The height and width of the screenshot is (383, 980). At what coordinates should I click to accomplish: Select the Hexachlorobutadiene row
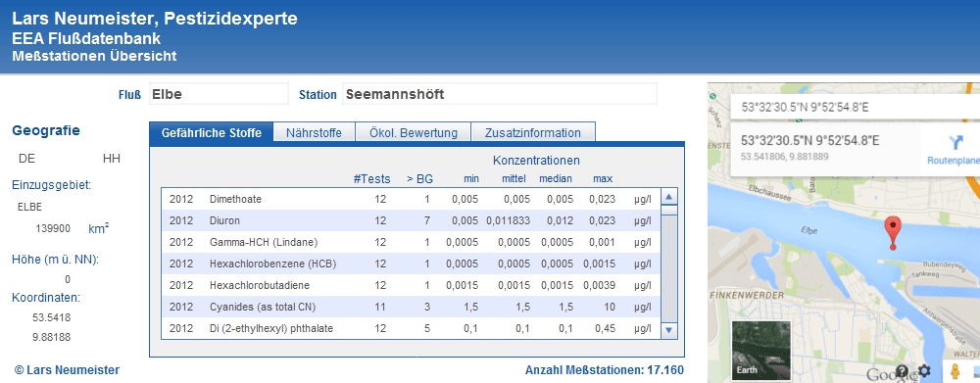point(411,285)
